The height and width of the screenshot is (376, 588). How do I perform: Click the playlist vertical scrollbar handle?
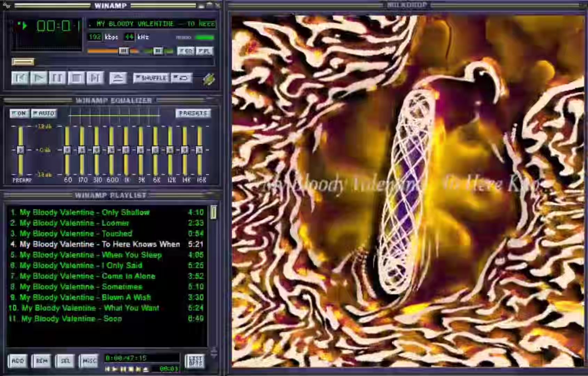[x=214, y=212]
